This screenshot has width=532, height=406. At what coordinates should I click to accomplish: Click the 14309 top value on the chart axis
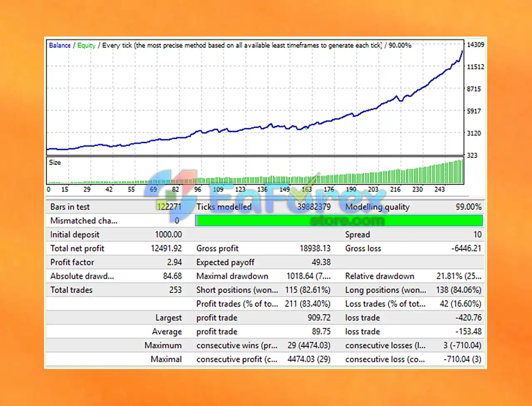[475, 44]
